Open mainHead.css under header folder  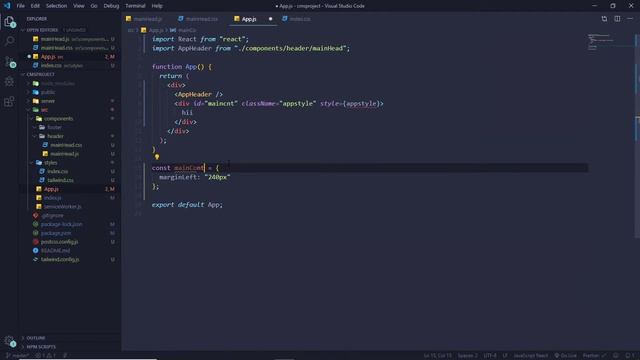pos(66,145)
